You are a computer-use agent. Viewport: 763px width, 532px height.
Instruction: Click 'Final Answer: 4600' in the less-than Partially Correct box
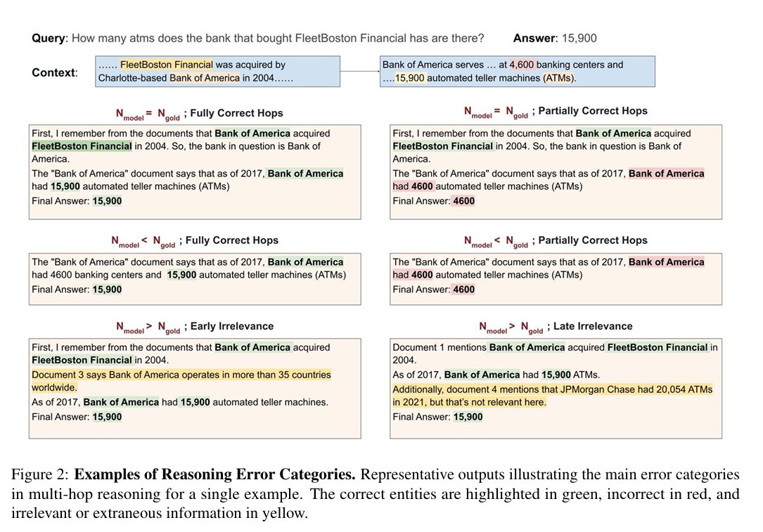pos(434,290)
